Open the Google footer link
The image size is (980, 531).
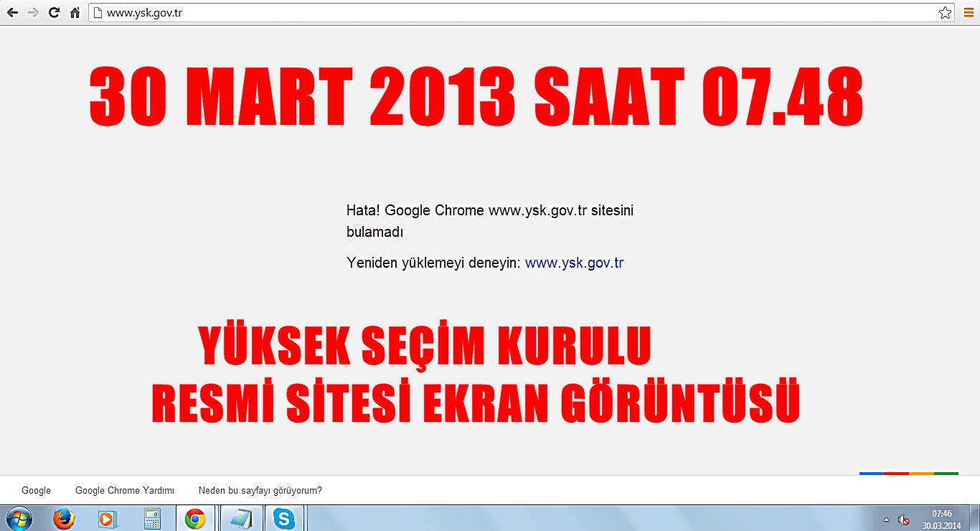click(36, 491)
